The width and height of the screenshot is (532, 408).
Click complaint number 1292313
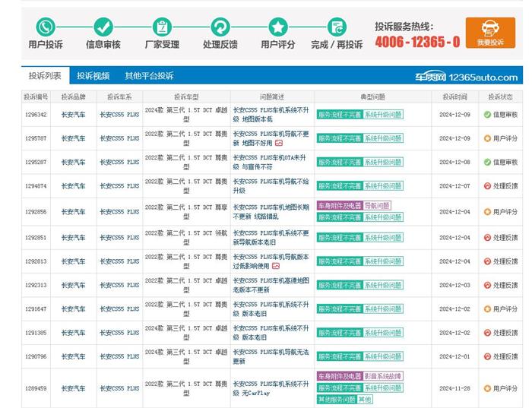pyautogui.click(x=36, y=285)
